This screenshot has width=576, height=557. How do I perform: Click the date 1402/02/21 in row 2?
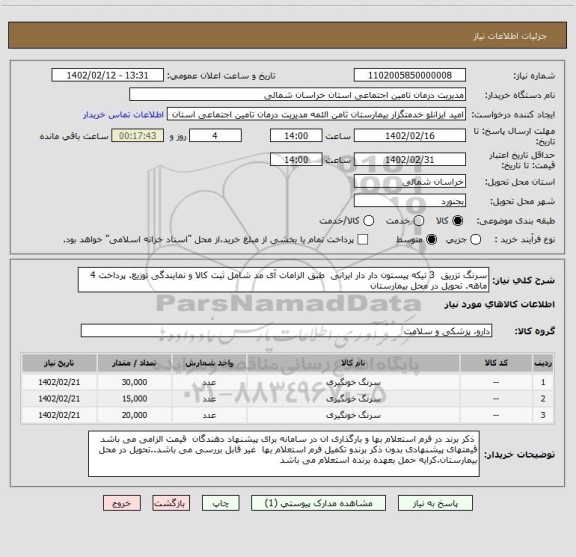pyautogui.click(x=59, y=399)
